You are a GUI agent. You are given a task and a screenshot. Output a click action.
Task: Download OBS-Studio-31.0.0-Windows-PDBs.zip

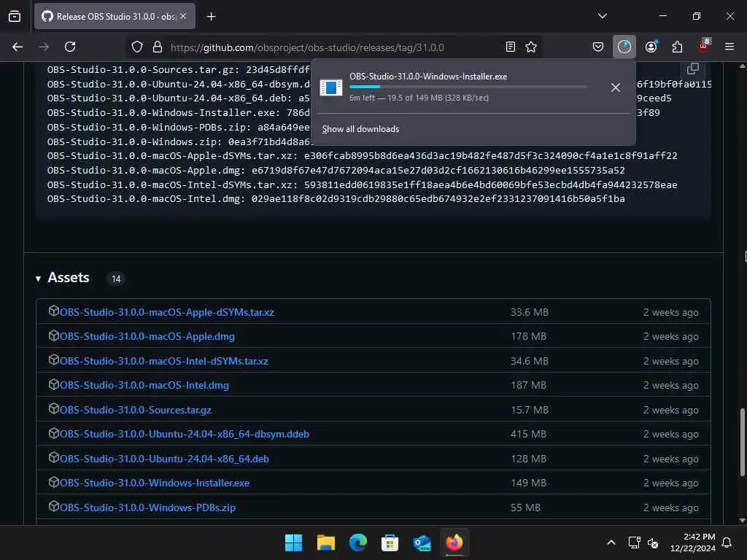[147, 507]
